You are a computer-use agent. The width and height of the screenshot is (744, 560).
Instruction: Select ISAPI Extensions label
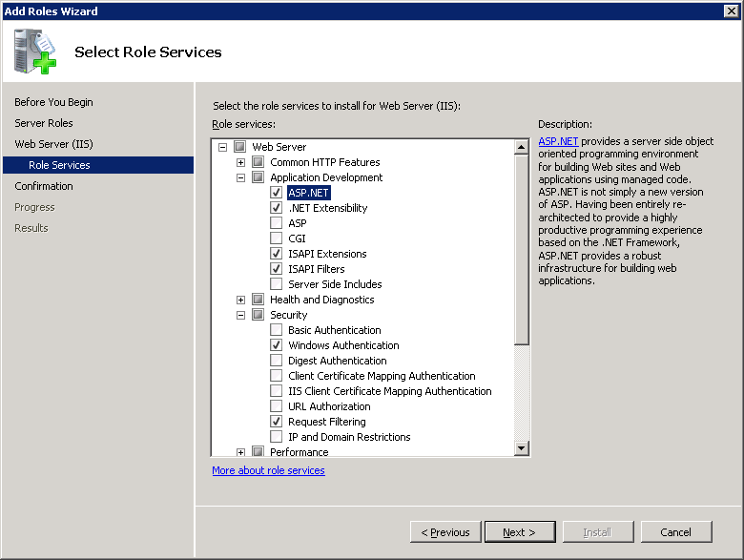coord(327,254)
